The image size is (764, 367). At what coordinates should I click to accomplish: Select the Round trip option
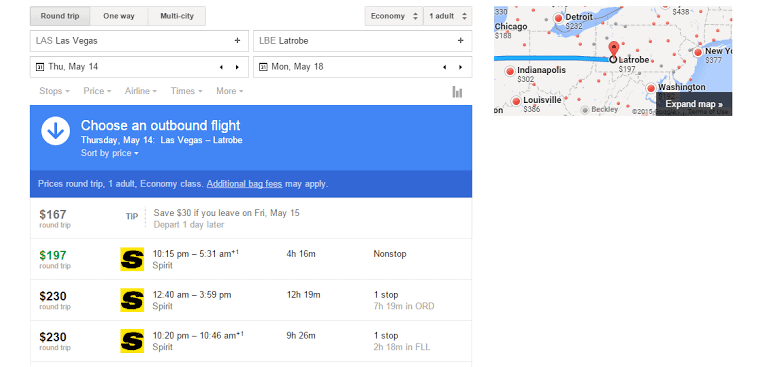click(x=60, y=16)
